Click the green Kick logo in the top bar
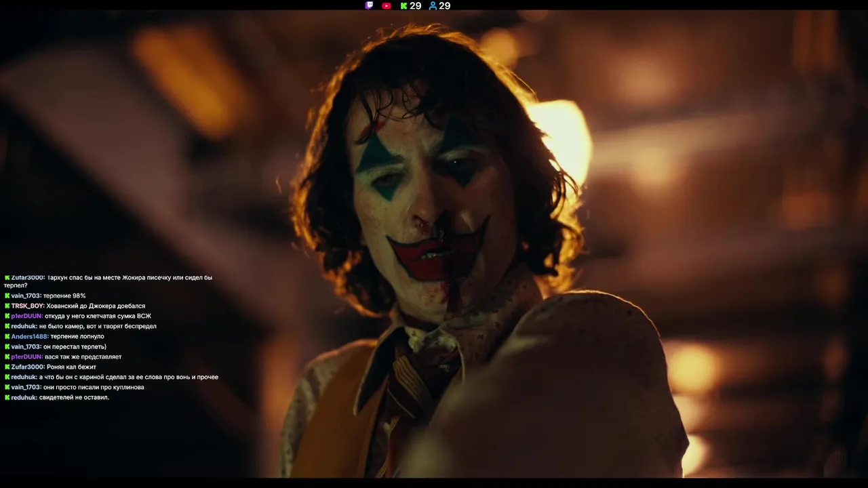The image size is (868, 488). pos(404,5)
